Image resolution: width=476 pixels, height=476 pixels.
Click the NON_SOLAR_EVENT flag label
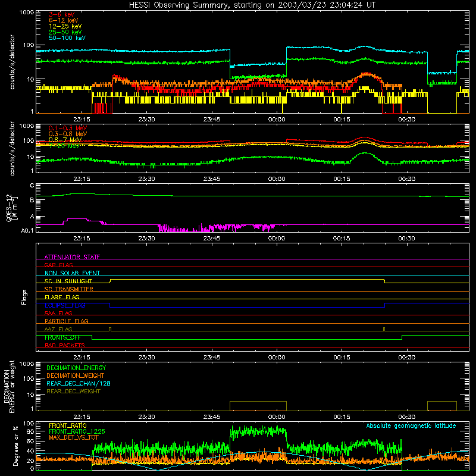click(x=72, y=273)
